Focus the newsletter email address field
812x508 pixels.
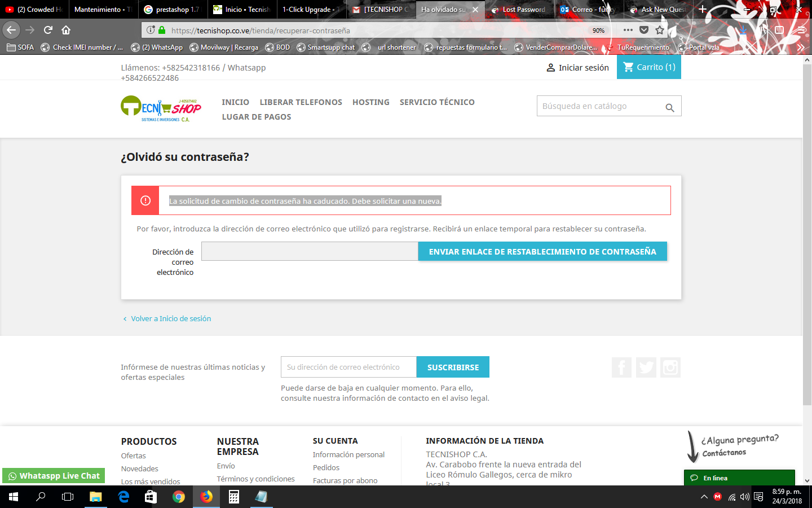tap(348, 367)
